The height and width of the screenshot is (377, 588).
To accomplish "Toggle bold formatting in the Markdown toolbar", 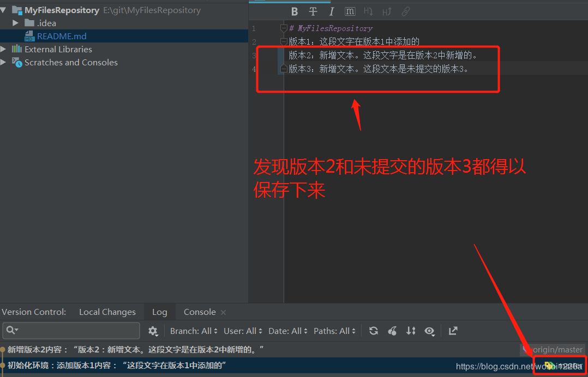I will [295, 11].
